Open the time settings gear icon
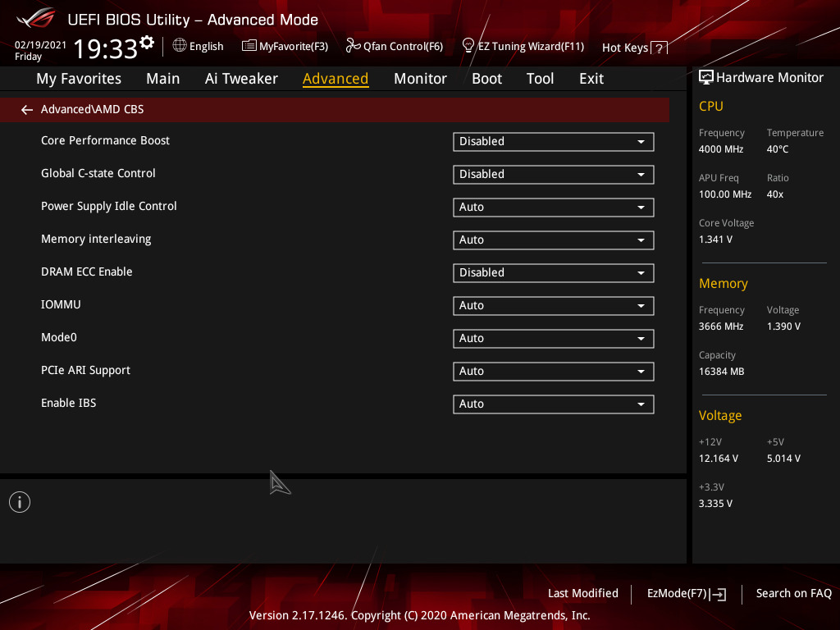840x630 pixels. 147,43
